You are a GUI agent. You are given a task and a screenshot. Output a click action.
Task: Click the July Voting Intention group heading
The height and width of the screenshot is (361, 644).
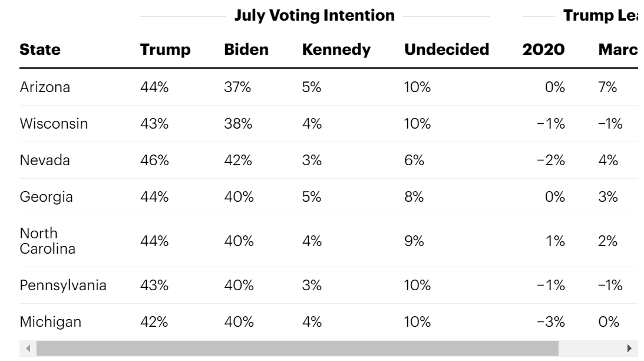(x=315, y=15)
